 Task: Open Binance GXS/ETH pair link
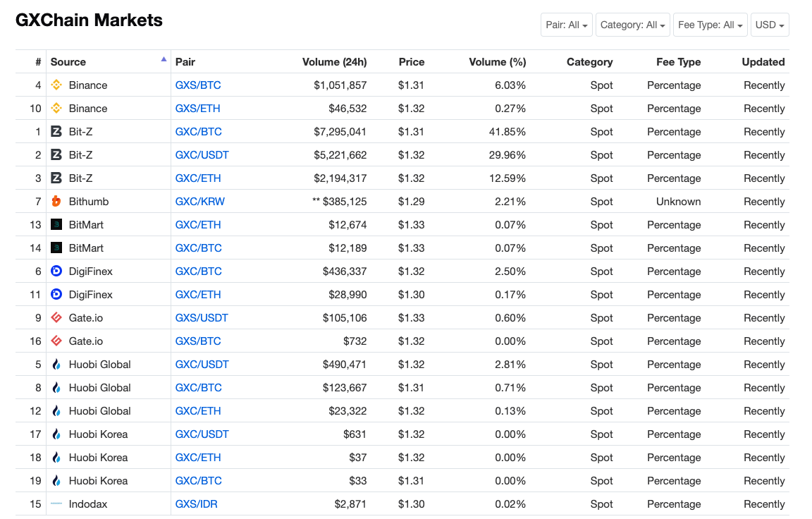point(197,109)
